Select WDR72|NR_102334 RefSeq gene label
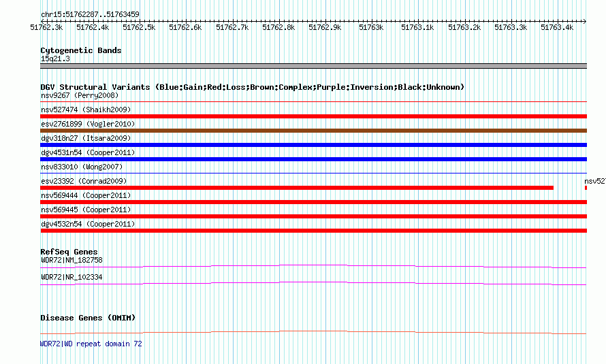 pyautogui.click(x=72, y=277)
